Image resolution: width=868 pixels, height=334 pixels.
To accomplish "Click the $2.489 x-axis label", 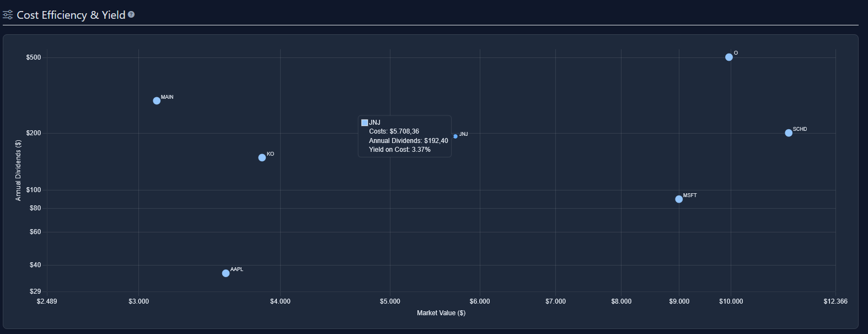I will point(47,301).
